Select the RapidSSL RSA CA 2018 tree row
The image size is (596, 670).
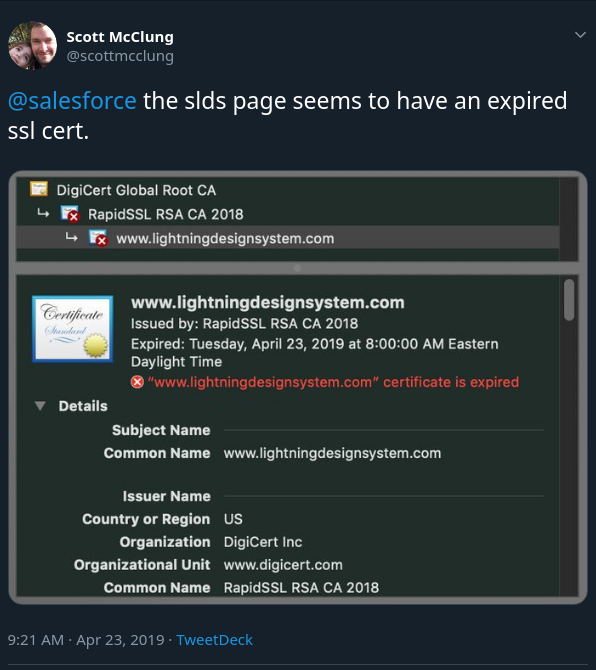(x=288, y=214)
